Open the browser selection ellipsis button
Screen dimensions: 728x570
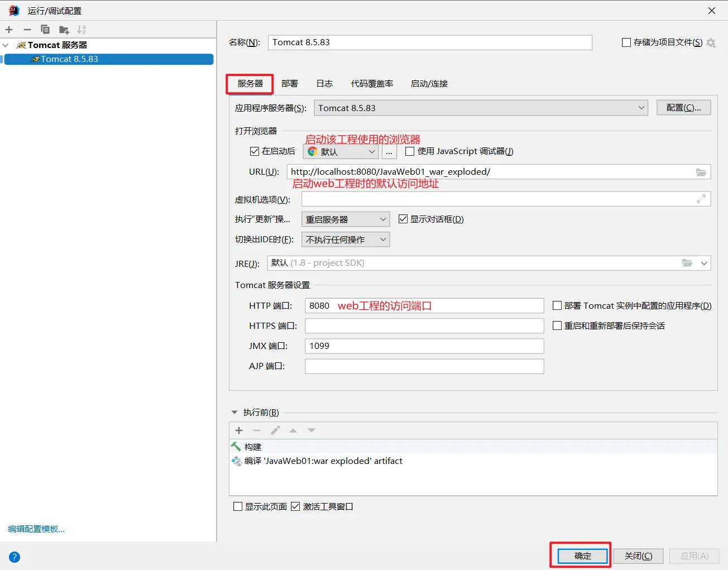pyautogui.click(x=389, y=151)
